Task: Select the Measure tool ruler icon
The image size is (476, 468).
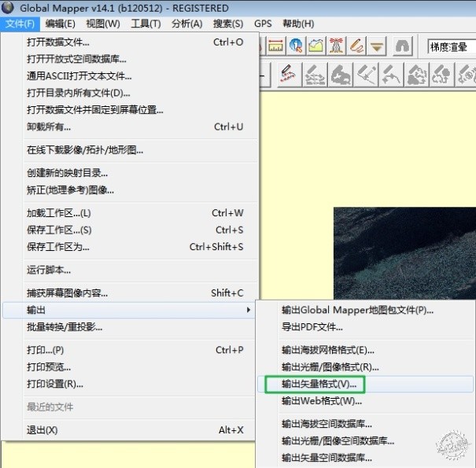Action: [275, 46]
